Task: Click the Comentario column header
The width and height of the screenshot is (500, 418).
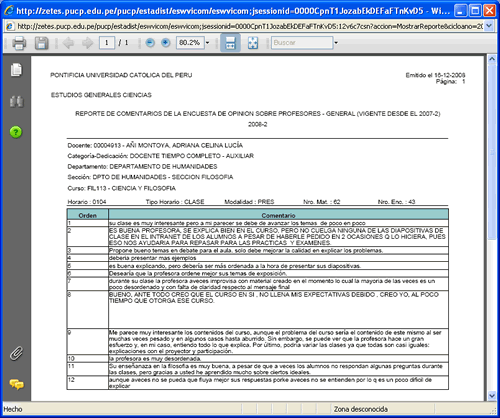Action: coord(278,215)
